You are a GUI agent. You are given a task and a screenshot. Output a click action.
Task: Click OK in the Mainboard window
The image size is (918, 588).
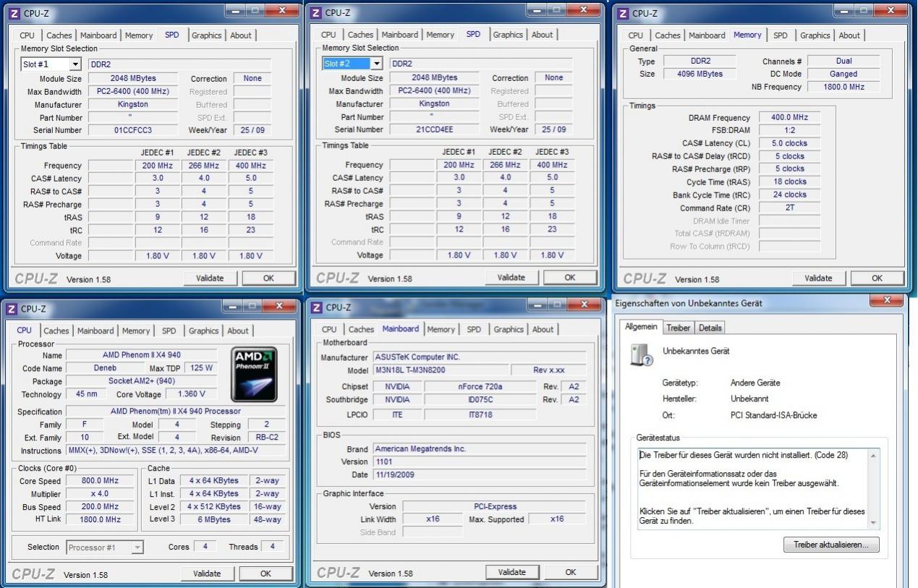click(x=571, y=572)
